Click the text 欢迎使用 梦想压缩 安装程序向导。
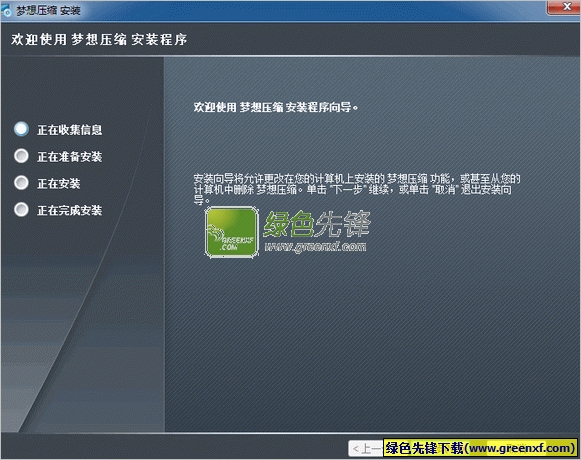This screenshot has width=581, height=460. [x=276, y=107]
